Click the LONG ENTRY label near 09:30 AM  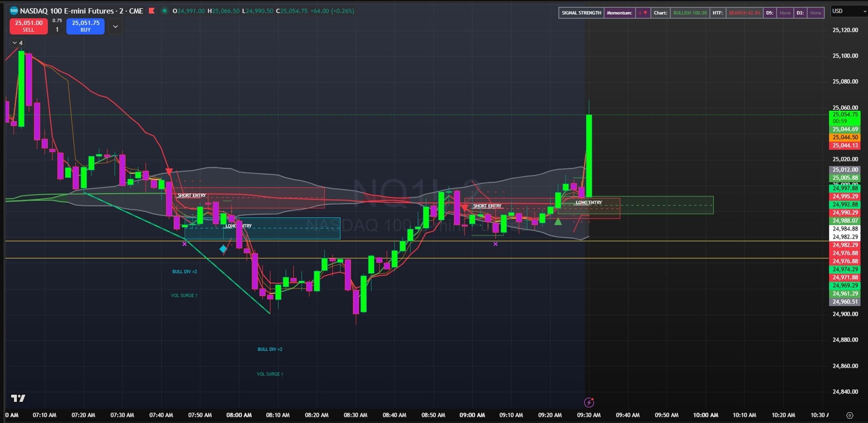pos(589,202)
